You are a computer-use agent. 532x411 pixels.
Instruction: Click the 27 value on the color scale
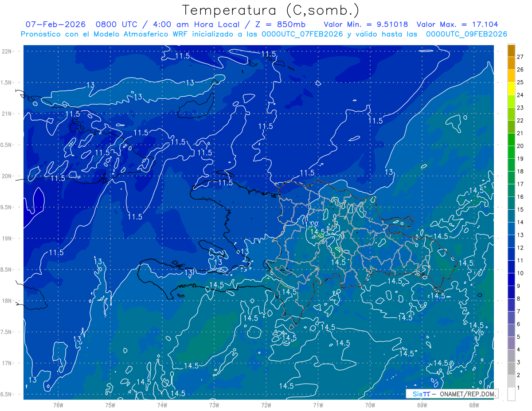click(520, 57)
